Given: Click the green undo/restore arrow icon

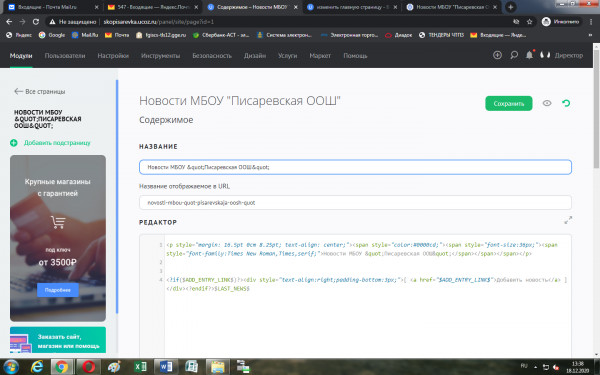Looking at the screenshot, I should (566, 103).
